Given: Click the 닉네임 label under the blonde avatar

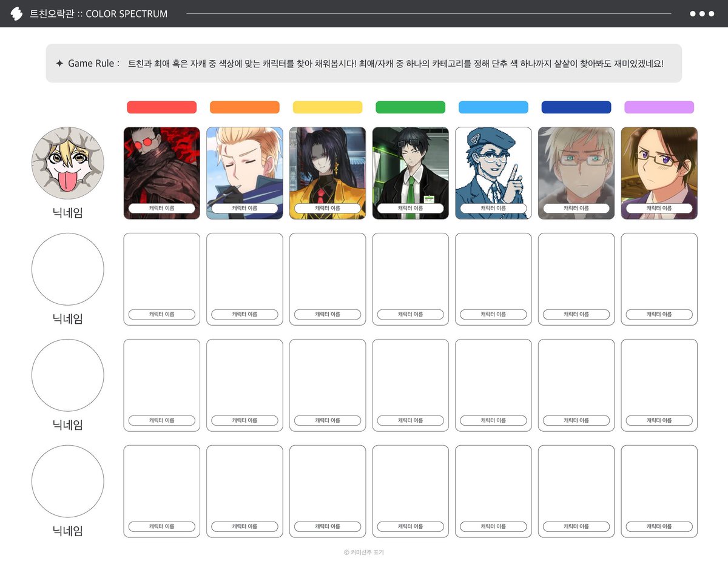Looking at the screenshot, I should click(68, 212).
